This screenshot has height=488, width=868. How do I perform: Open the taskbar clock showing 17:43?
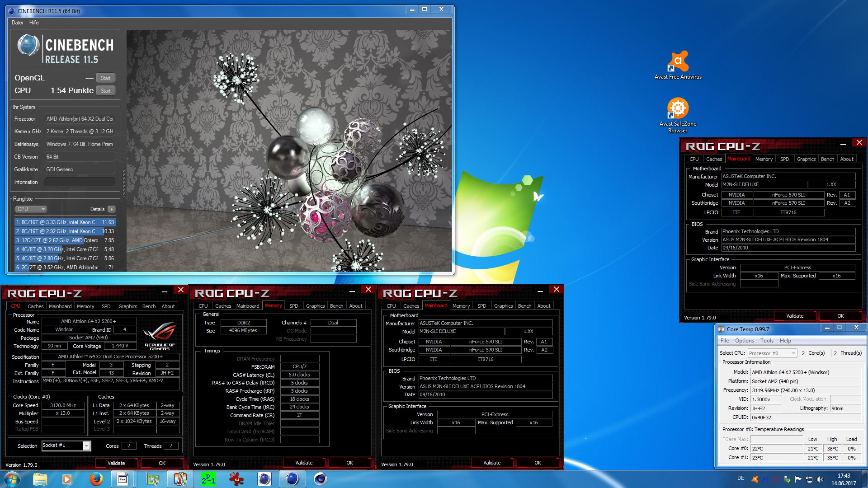tap(844, 479)
